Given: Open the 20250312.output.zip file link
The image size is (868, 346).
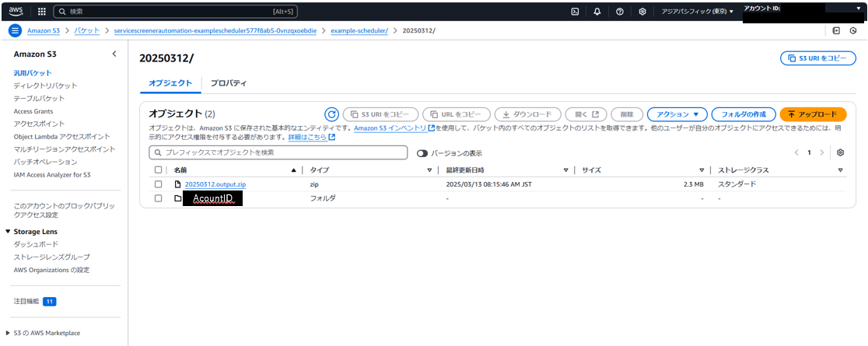Looking at the screenshot, I should [x=215, y=184].
